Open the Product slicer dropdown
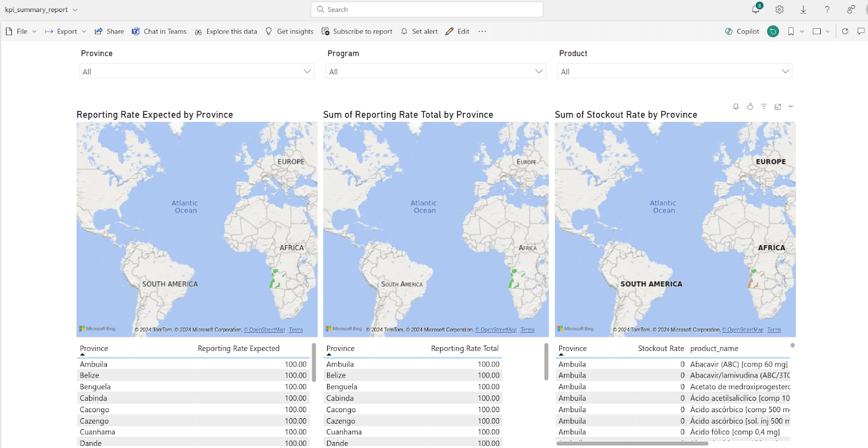The image size is (868, 448). [675, 71]
